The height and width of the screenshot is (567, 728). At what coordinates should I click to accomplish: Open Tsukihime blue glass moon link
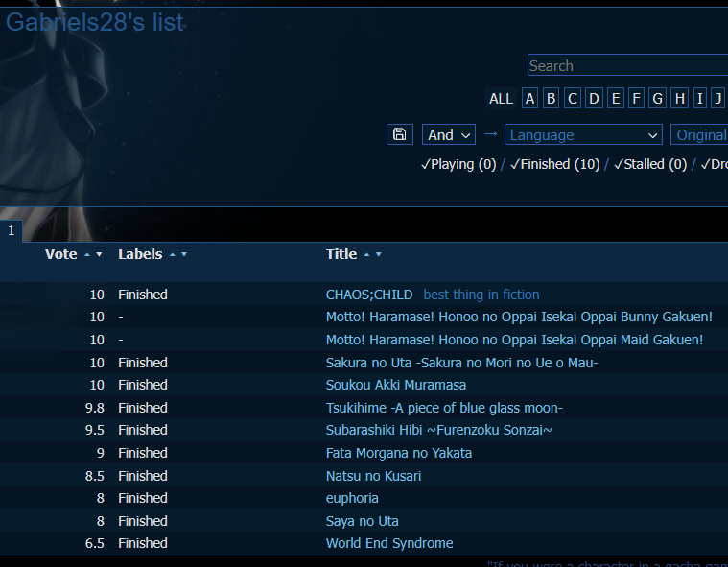(x=444, y=408)
